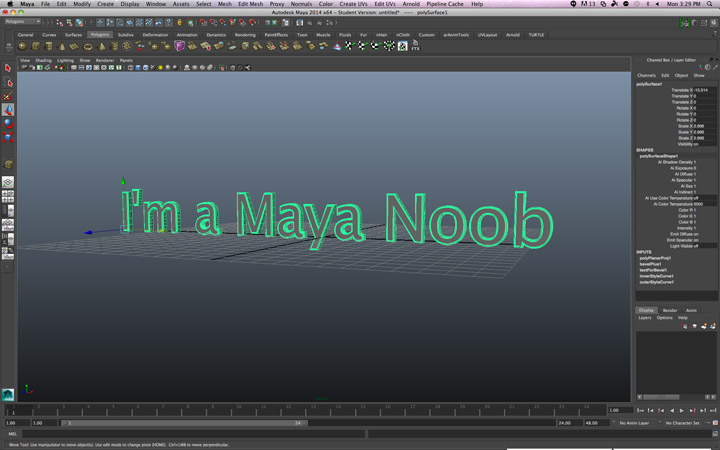
Task: Open the Arnold menu in menu bar
Action: click(x=411, y=4)
